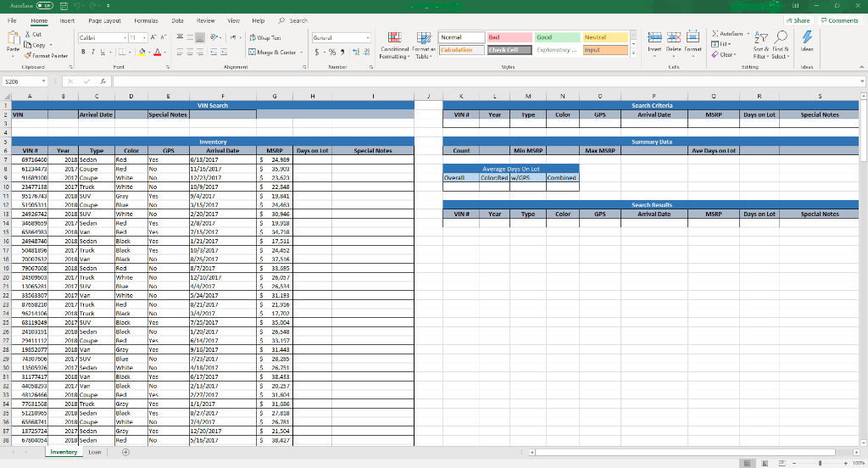
Task: Click the Decrease Font Size icon
Action: tap(164, 37)
